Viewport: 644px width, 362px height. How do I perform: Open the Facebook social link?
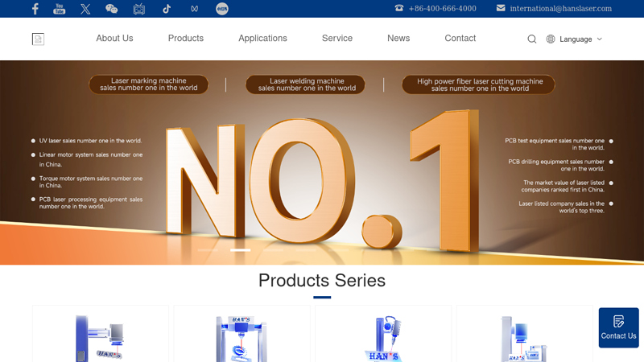pyautogui.click(x=35, y=9)
